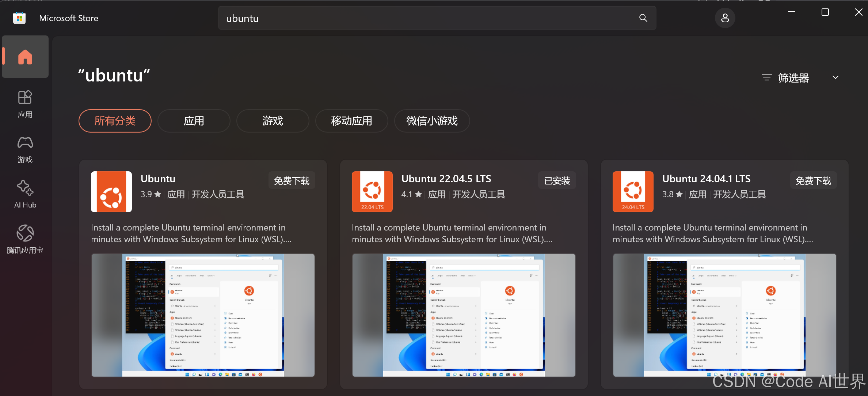Image resolution: width=868 pixels, height=396 pixels.
Task: Click the search magnifier icon
Action: (643, 18)
